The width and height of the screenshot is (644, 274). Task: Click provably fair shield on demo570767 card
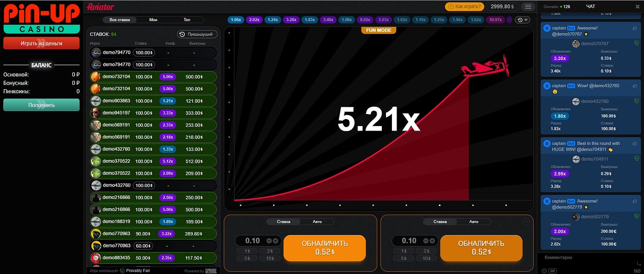tap(637, 43)
